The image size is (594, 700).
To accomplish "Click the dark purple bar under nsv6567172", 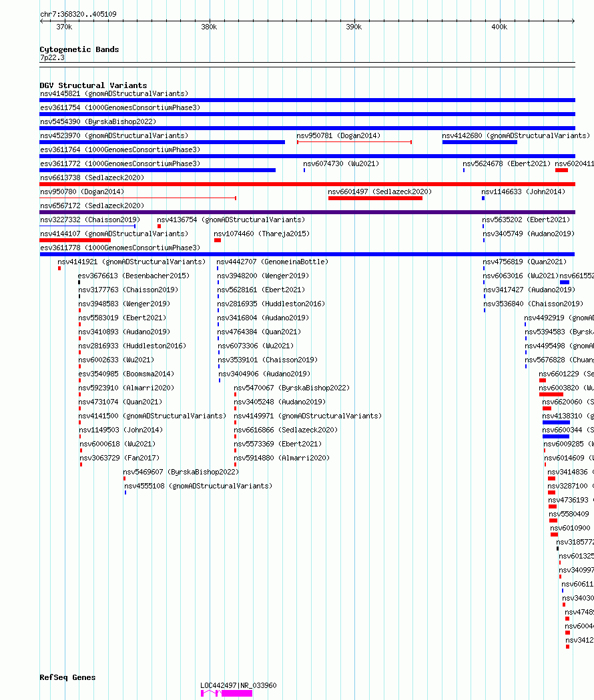I will tap(307, 212).
